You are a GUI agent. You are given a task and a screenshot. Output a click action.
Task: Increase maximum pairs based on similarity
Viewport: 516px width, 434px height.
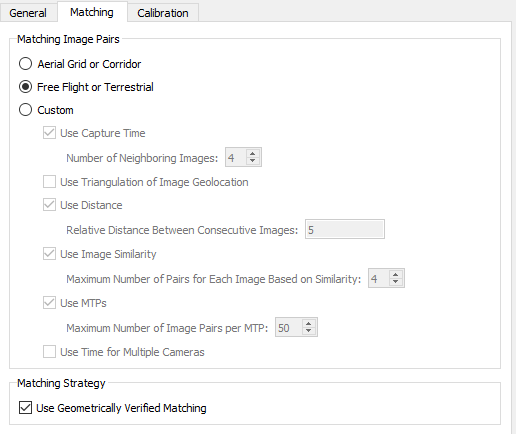pyautogui.click(x=396, y=275)
